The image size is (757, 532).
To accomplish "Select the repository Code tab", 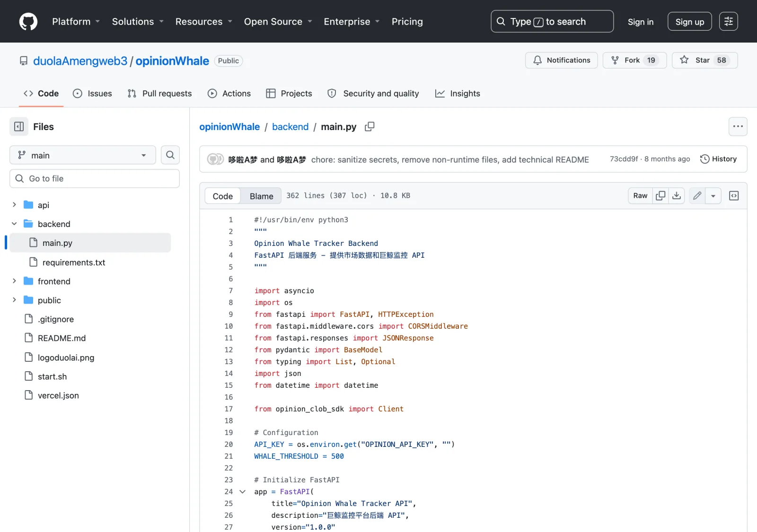I will [41, 93].
